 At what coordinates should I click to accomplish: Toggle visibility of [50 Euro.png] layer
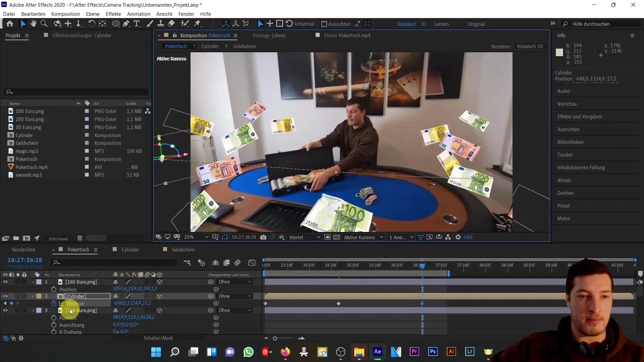5,310
